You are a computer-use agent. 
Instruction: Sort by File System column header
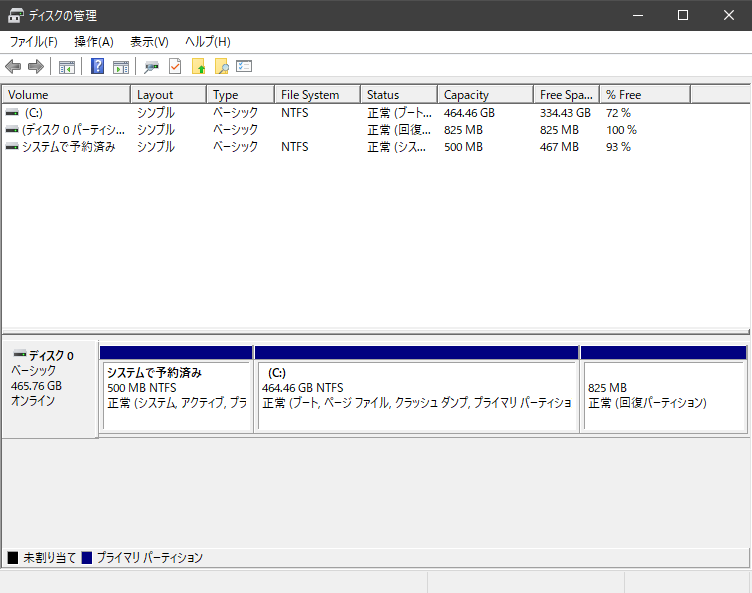point(317,95)
